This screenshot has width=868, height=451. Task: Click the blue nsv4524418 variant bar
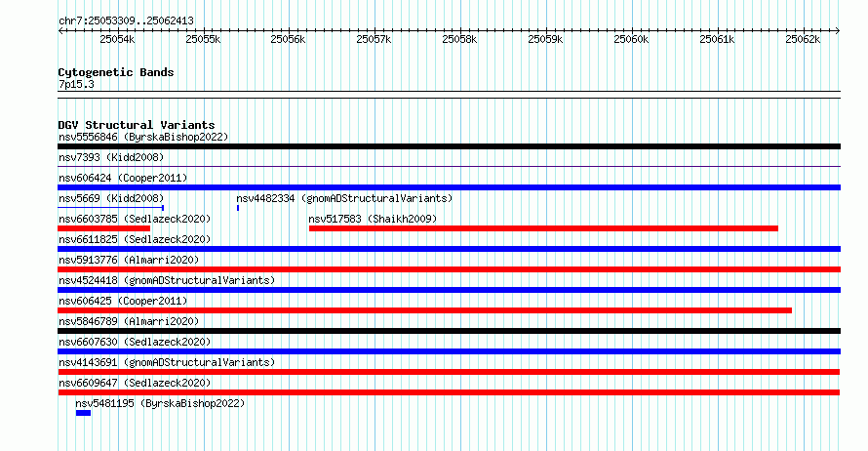pyautogui.click(x=449, y=290)
